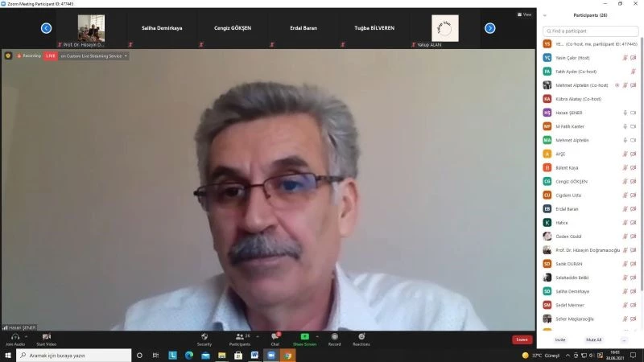This screenshot has width=644, height=362.
Task: Unmute Bülent Kaya's microphone in participants list
Action: coord(624,167)
